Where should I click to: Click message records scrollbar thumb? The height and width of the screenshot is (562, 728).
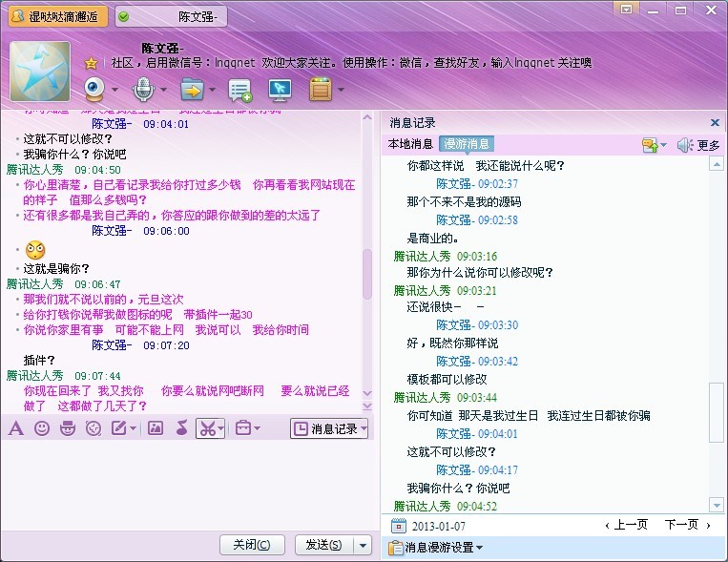(x=717, y=412)
